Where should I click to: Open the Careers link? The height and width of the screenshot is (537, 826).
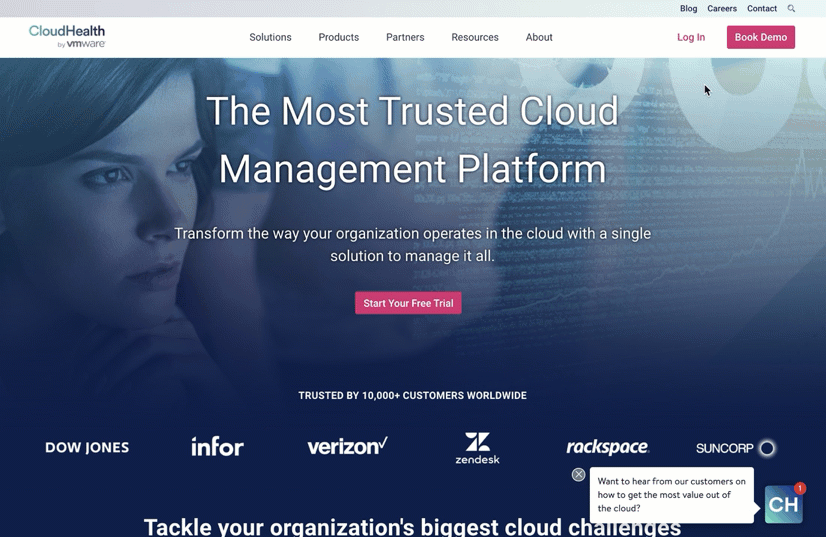(722, 8)
